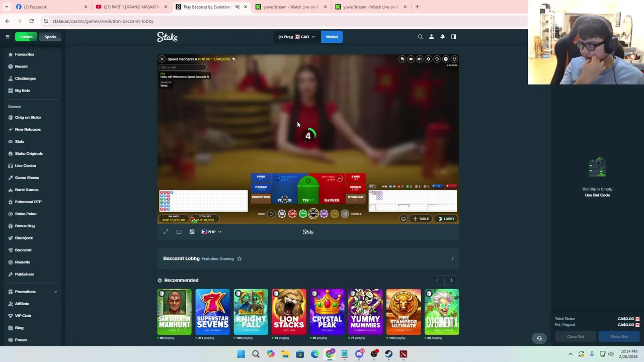Open the PHP currency dropdown

(211, 232)
